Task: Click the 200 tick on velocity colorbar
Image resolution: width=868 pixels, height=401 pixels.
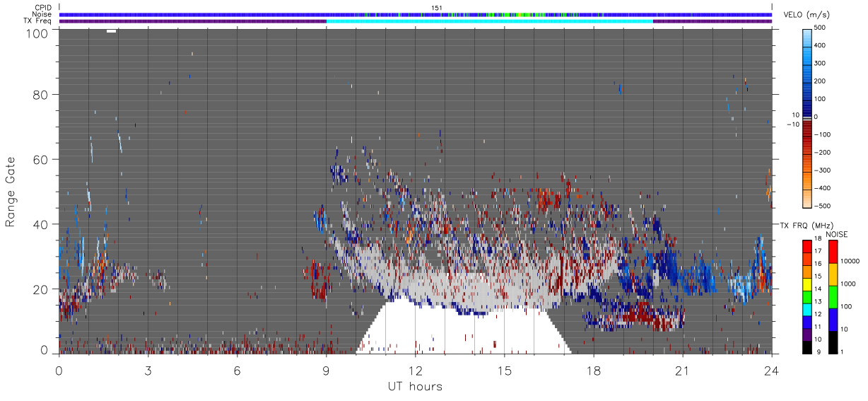Action: 819,81
